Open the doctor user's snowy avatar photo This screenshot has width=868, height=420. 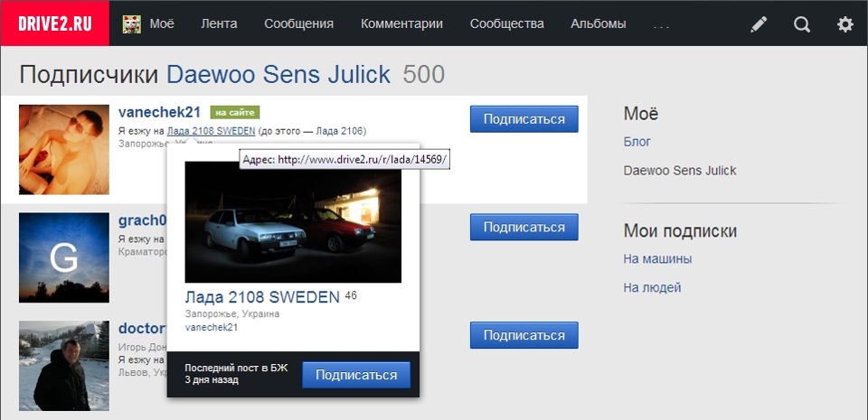click(x=64, y=365)
